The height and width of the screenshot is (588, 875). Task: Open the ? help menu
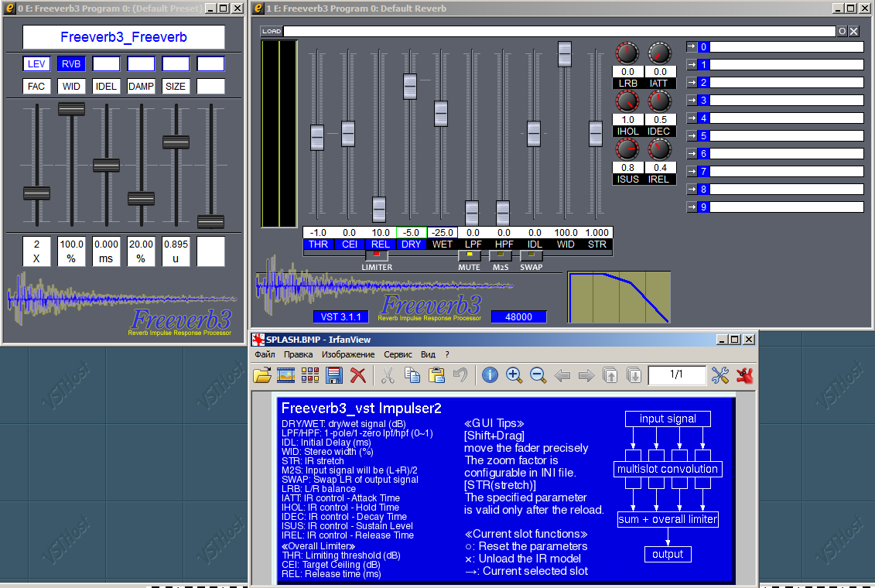(447, 354)
